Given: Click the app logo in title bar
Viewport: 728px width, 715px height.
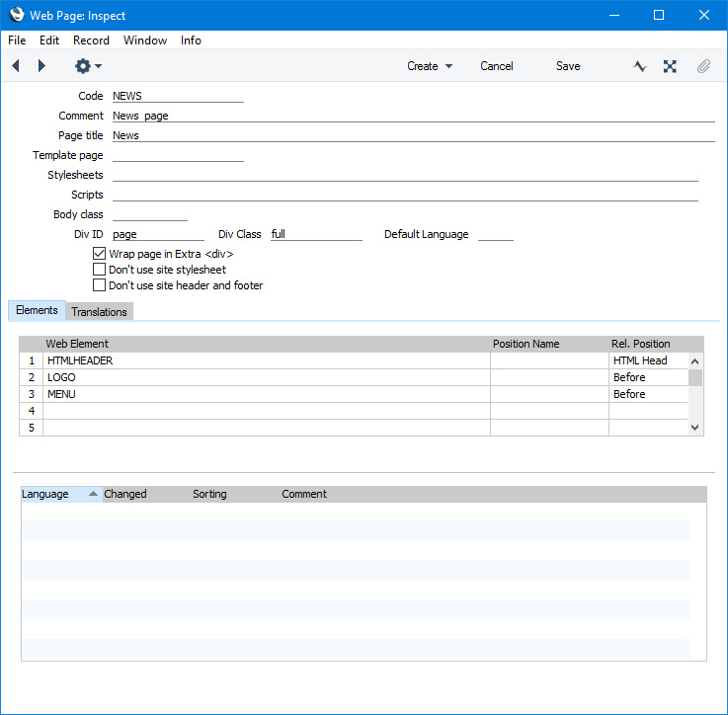Looking at the screenshot, I should coord(17,16).
